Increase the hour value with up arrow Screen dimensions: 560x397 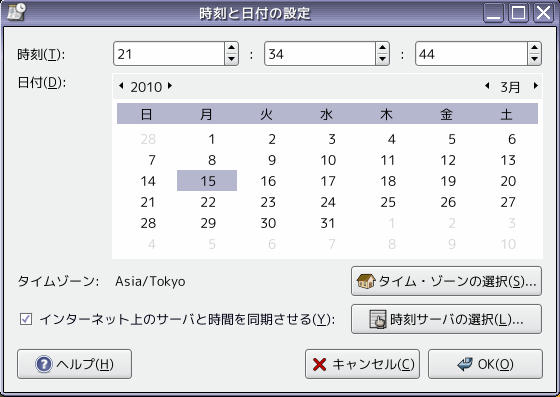[x=231, y=48]
